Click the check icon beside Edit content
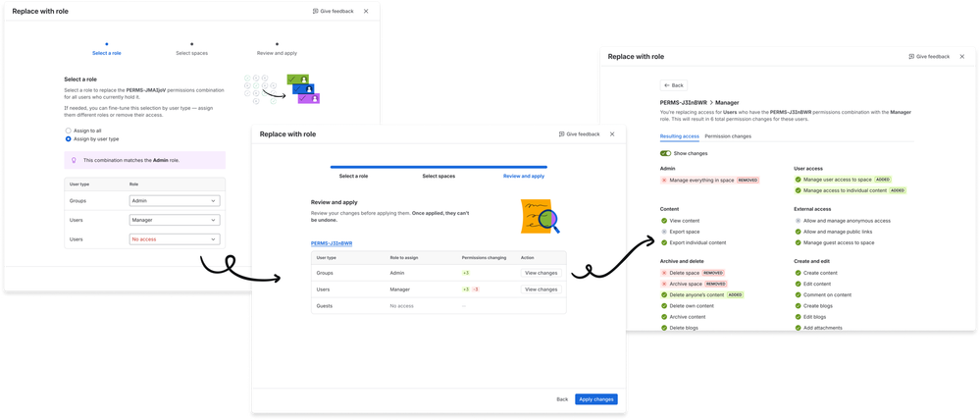This screenshot has height=420, width=980. coord(799,284)
